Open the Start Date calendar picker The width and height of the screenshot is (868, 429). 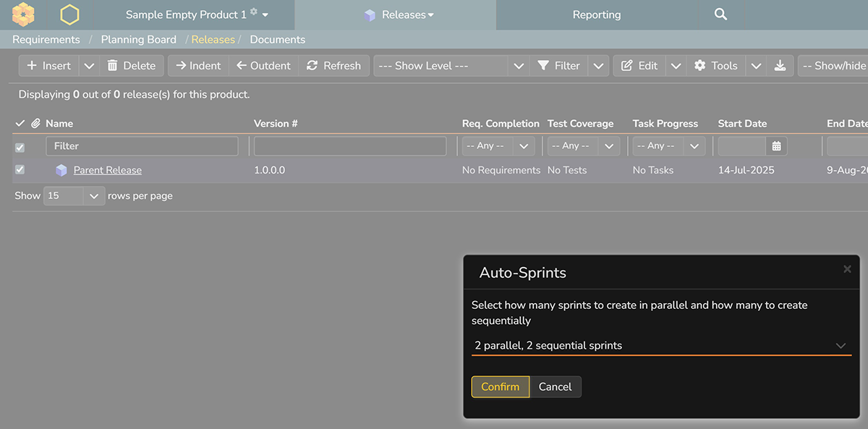coord(776,147)
